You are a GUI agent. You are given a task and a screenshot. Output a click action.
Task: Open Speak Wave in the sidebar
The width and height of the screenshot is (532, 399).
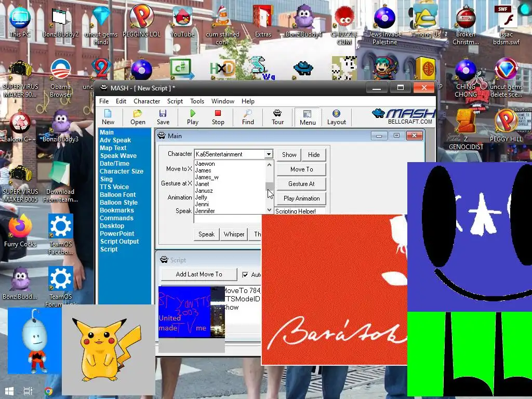118,156
